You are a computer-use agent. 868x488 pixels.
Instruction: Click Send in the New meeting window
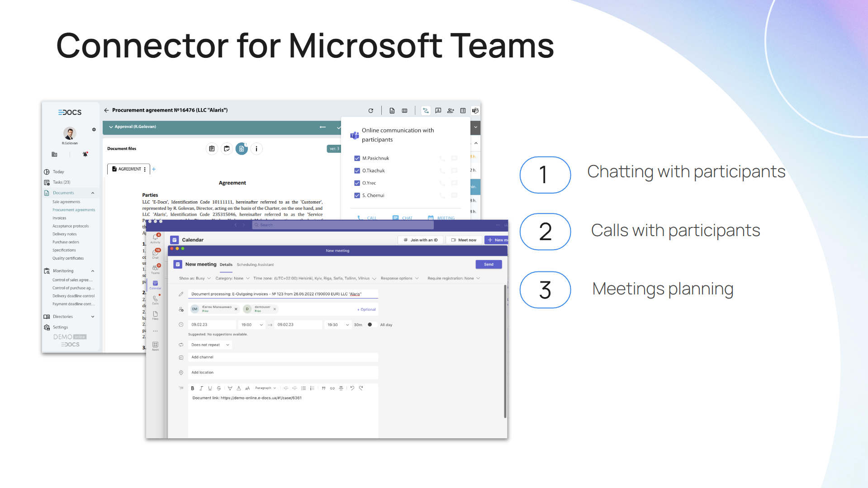coord(489,265)
